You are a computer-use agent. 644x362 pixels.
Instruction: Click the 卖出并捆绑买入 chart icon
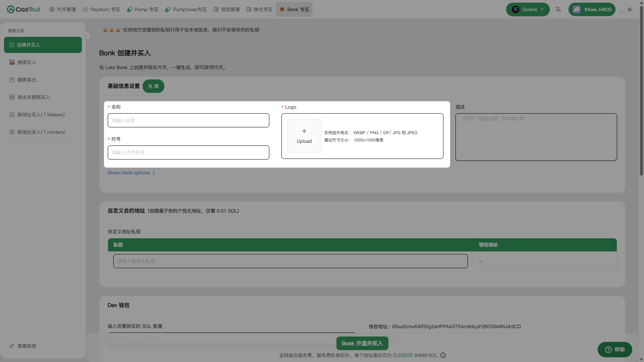coord(12,97)
